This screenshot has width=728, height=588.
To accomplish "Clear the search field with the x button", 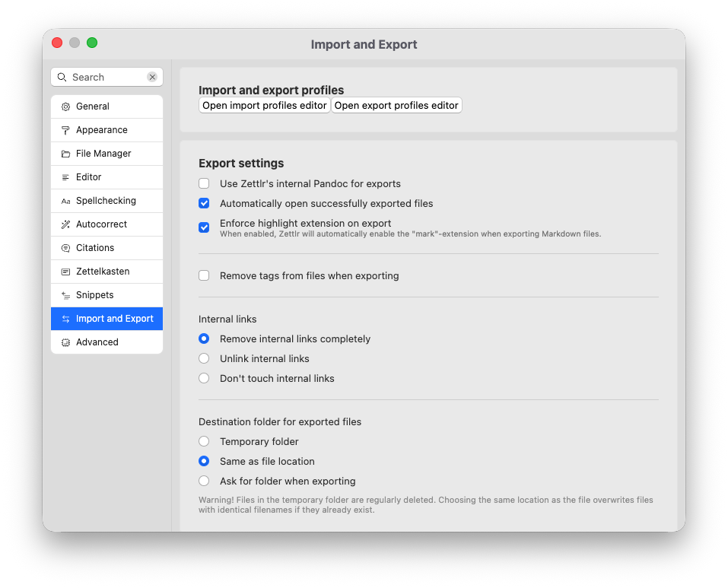I will [x=152, y=77].
